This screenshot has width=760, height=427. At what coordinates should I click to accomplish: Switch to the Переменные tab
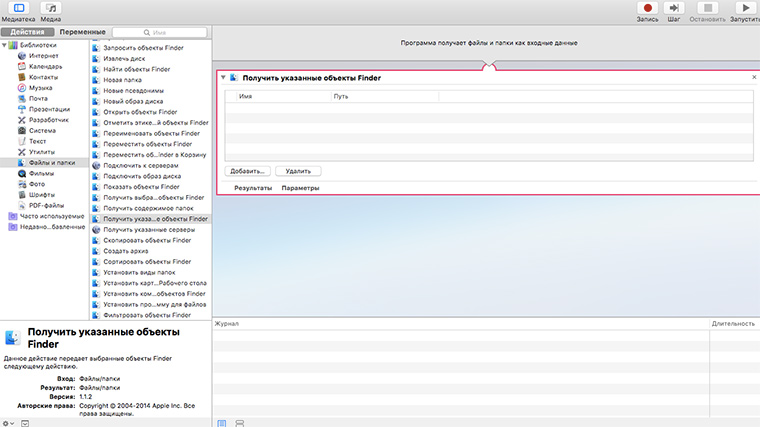82,32
